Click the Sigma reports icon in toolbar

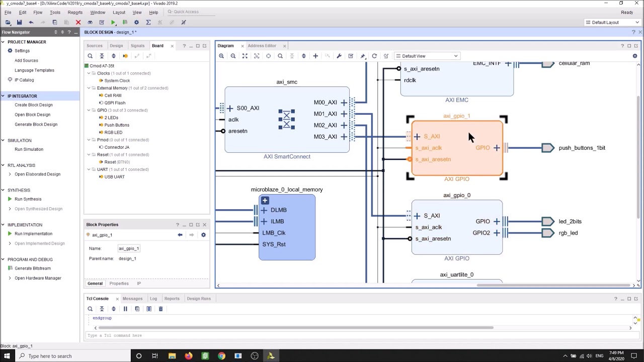148,22
